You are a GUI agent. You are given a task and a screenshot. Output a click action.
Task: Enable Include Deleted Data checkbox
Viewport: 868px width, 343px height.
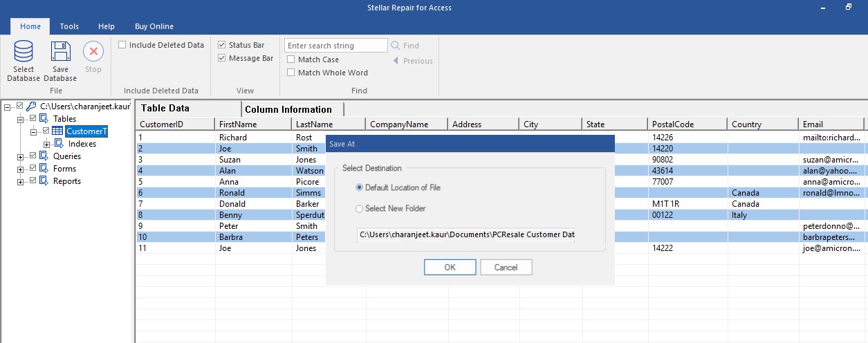[122, 45]
